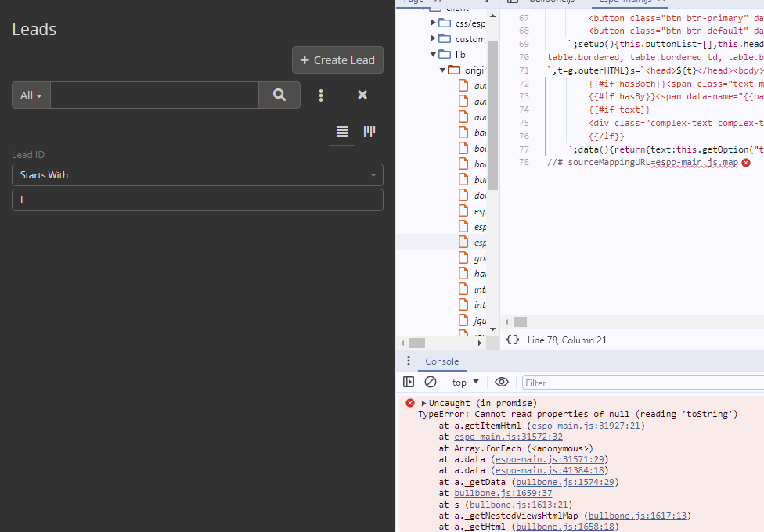Screen dimensions: 764x532
Task: Select the top JavaScript context dropdown
Action: click(466, 382)
